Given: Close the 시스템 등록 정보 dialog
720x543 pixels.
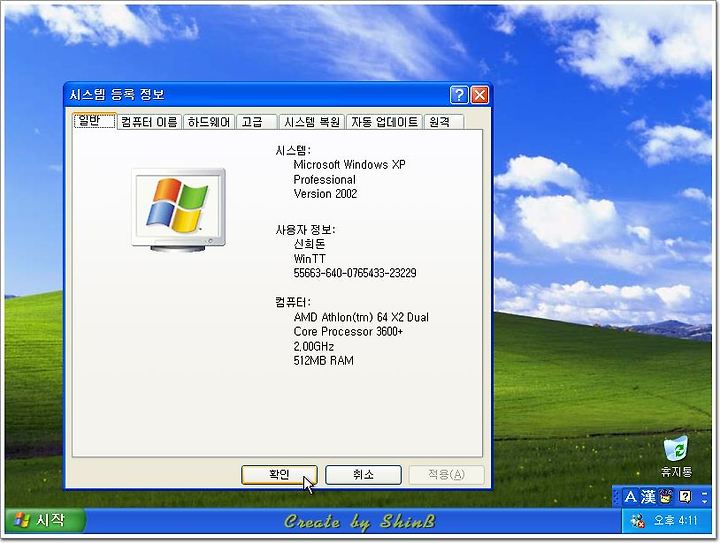Looking at the screenshot, I should (479, 95).
